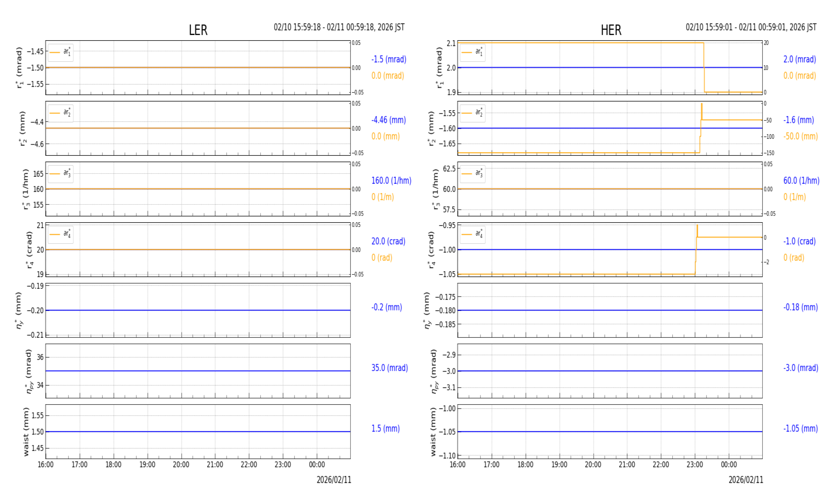The height and width of the screenshot is (504, 824).
Task: Select the HER "r2* (mm)" axis label
Action: (432, 128)
